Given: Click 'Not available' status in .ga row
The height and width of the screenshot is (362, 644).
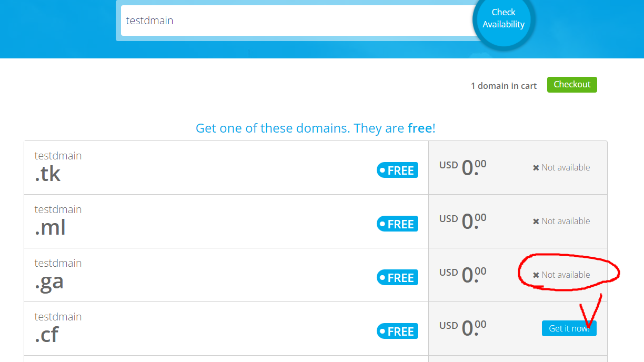Looking at the screenshot, I should click(x=561, y=275).
